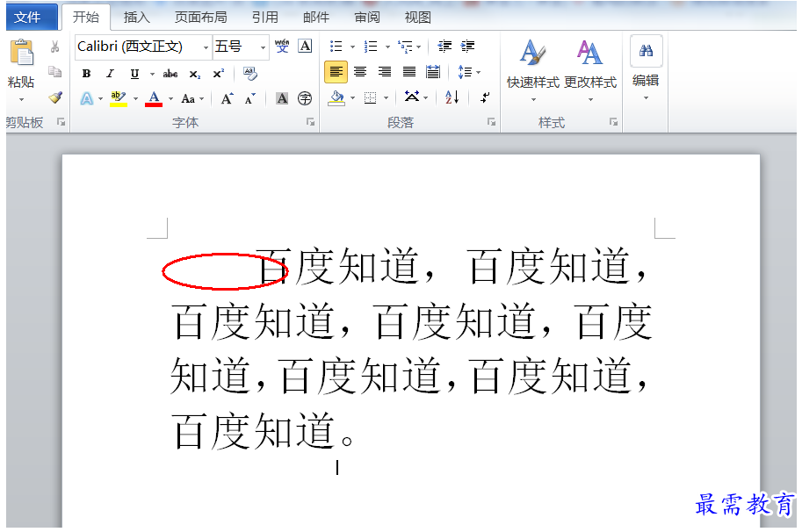Image resolution: width=802 pixels, height=532 pixels.
Task: Click the Clear Formatting eraser icon
Action: (x=250, y=74)
